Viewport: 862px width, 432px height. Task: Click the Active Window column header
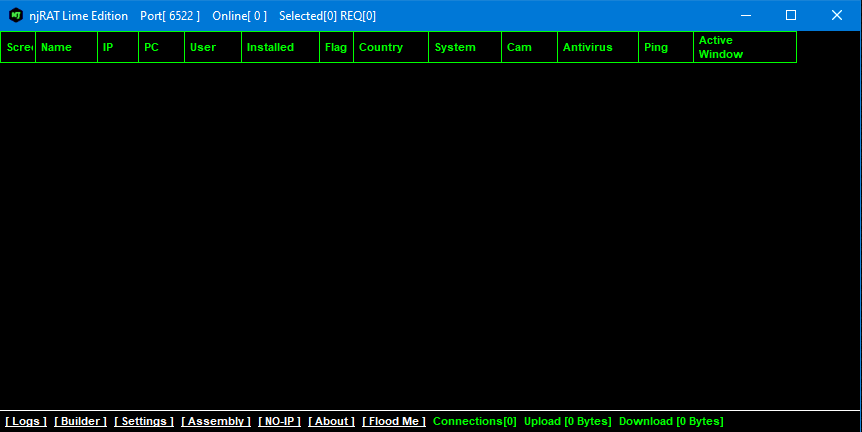point(745,47)
